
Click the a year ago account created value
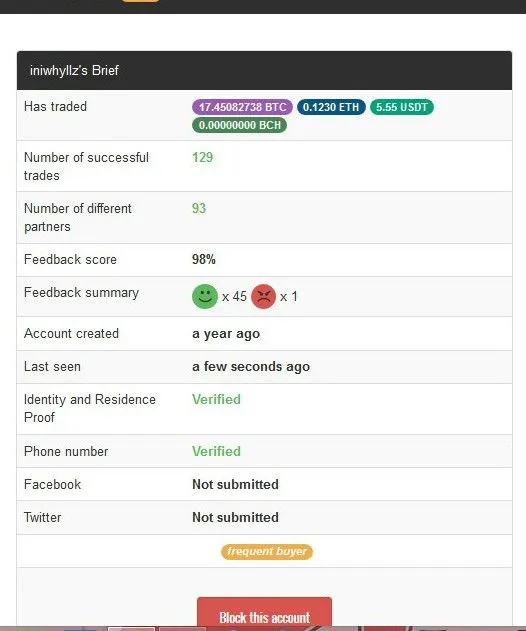[226, 334]
